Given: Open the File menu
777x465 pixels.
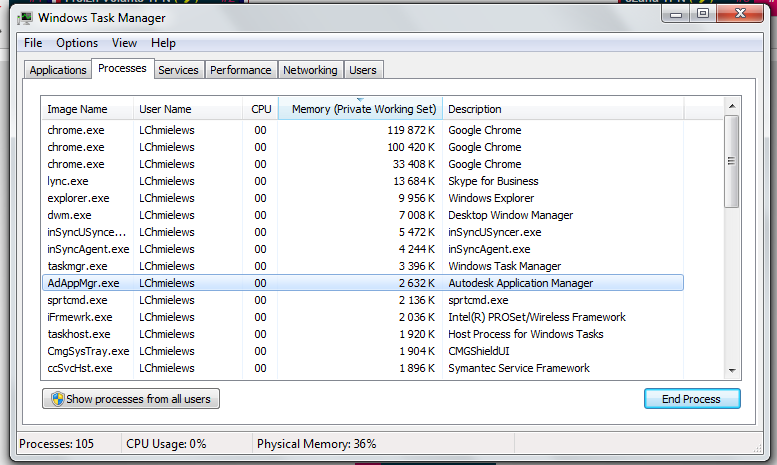Looking at the screenshot, I should pos(33,43).
